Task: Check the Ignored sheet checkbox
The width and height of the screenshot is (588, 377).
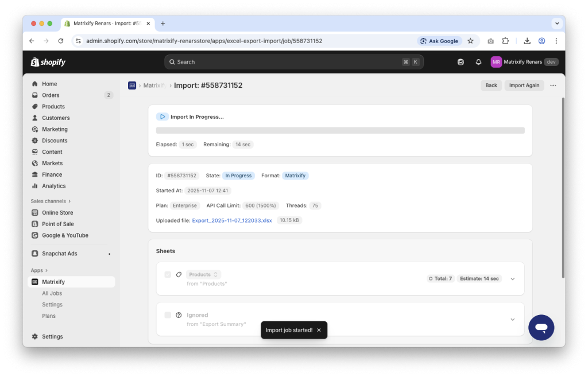Action: [x=168, y=315]
